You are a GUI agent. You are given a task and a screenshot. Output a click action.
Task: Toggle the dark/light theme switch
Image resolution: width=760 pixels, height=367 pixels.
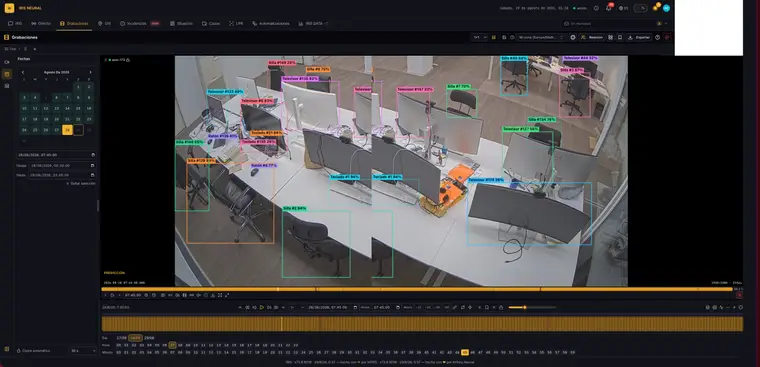(640, 8)
